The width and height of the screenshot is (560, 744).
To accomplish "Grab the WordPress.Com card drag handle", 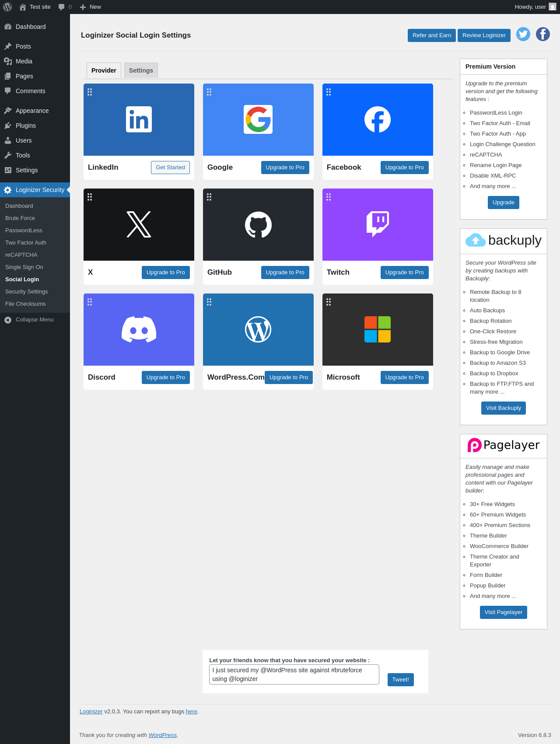I will [209, 302].
